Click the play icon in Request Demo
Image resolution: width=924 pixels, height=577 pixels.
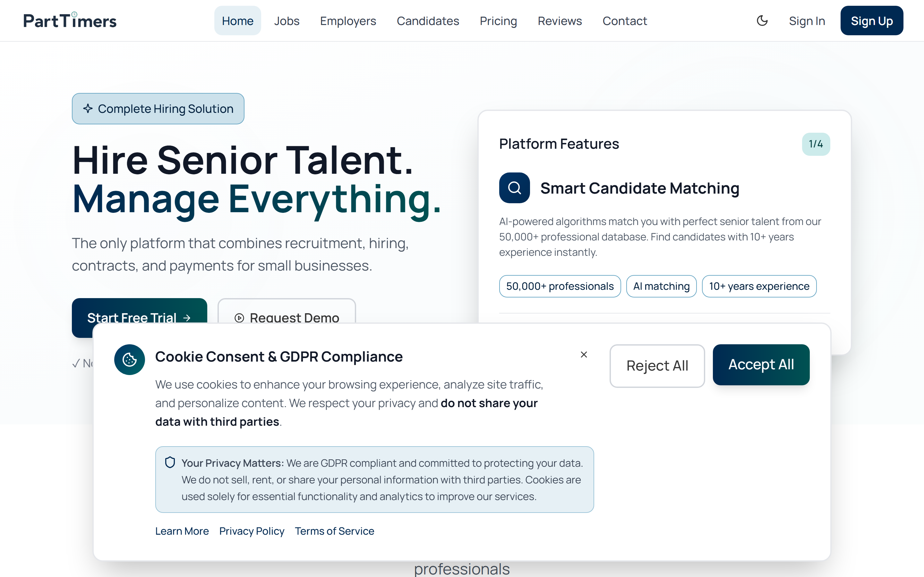(239, 318)
